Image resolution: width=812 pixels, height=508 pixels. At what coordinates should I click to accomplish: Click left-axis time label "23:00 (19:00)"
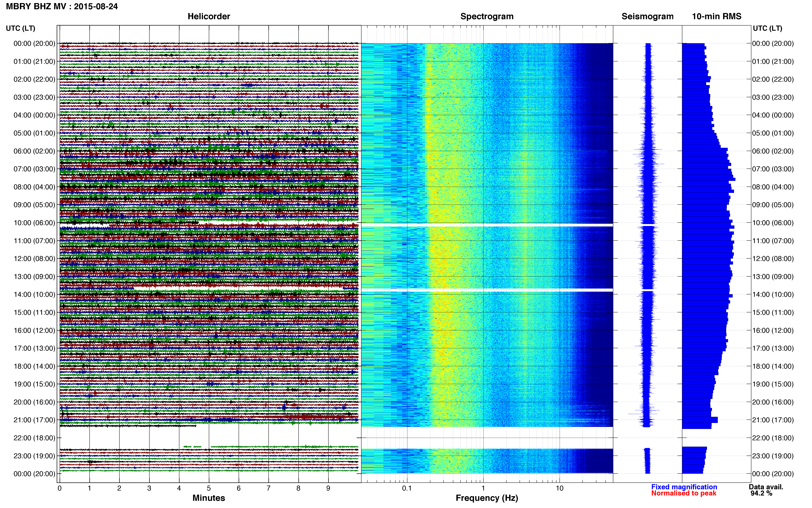(34, 456)
